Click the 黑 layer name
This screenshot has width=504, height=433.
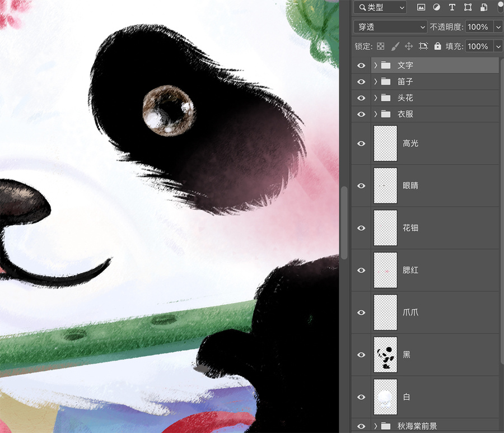click(x=407, y=355)
